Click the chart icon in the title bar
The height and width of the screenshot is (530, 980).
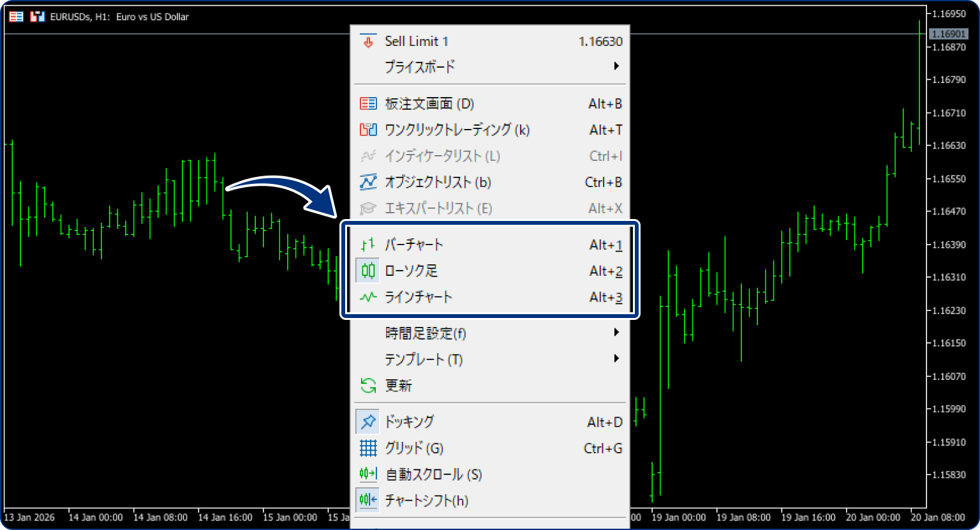pyautogui.click(x=37, y=17)
